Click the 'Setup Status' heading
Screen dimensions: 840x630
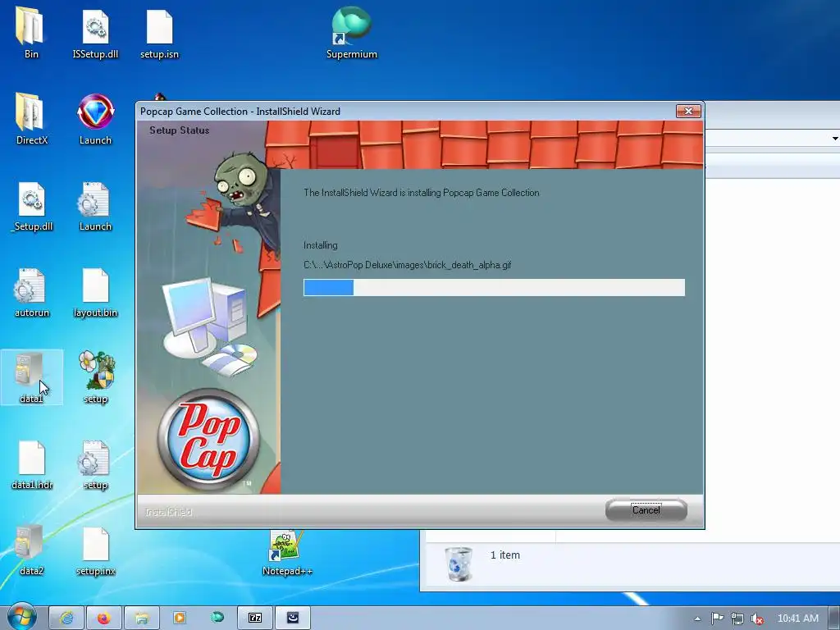[x=179, y=130]
